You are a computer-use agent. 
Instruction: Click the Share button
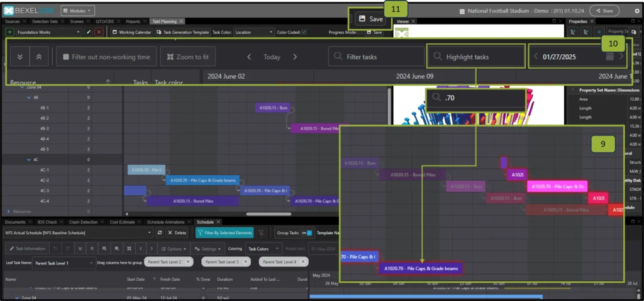tap(604, 11)
